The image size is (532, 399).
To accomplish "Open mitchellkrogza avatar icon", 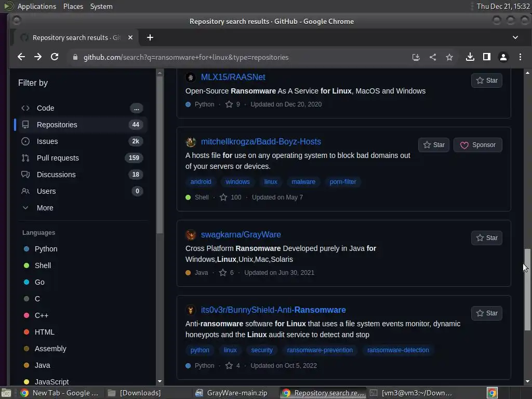I will pyautogui.click(x=191, y=142).
